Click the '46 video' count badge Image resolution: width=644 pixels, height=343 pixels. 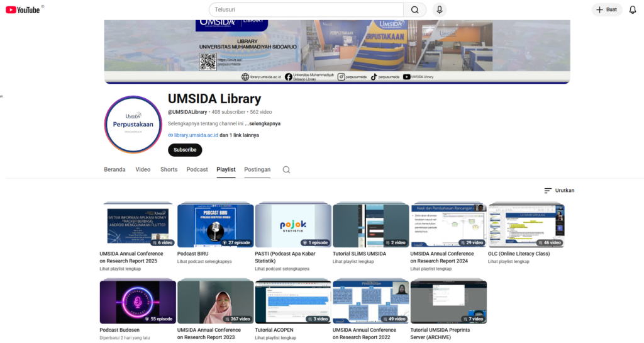[549, 243]
